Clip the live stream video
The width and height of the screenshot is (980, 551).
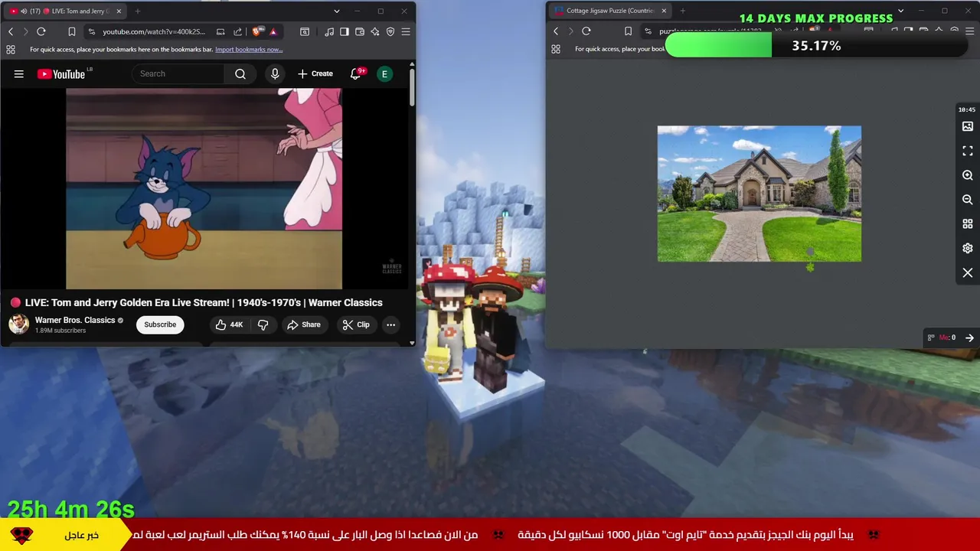click(356, 324)
